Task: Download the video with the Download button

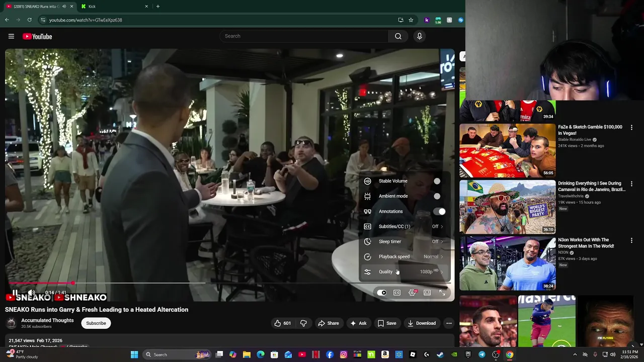Action: [x=421, y=323]
